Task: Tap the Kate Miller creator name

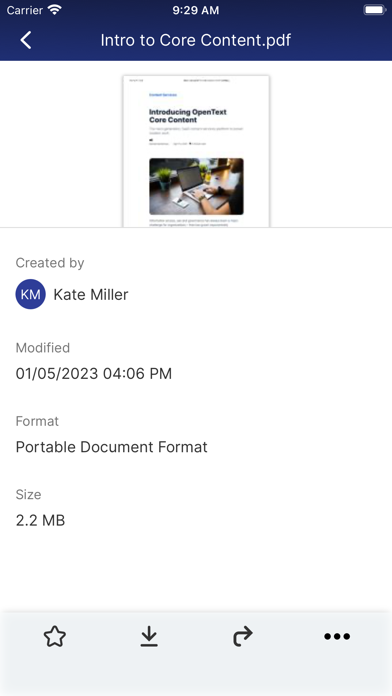Action: coord(91,294)
